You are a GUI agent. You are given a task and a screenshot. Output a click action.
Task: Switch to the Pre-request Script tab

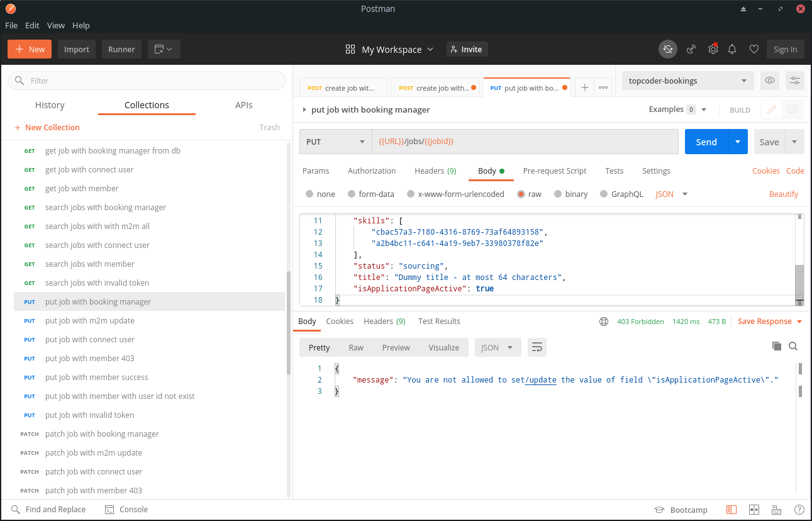click(x=554, y=171)
